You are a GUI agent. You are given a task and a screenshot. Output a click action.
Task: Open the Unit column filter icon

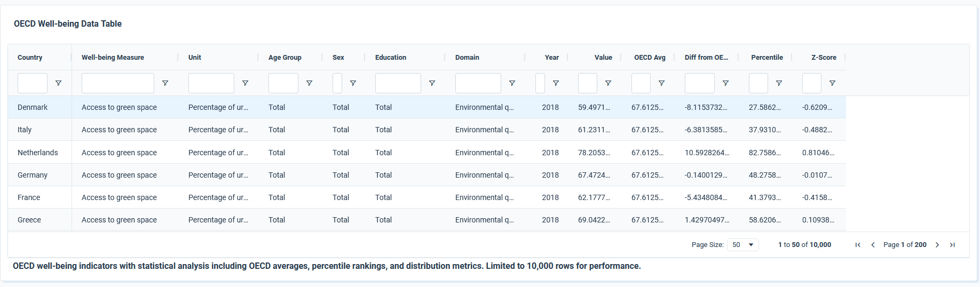pyautogui.click(x=246, y=83)
